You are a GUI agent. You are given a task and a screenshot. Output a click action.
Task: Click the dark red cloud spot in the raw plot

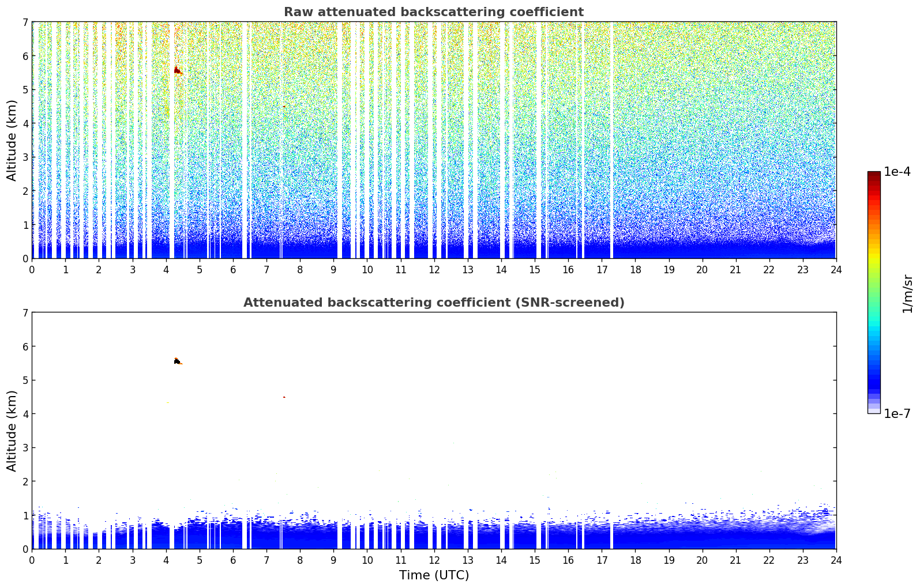pos(177,70)
